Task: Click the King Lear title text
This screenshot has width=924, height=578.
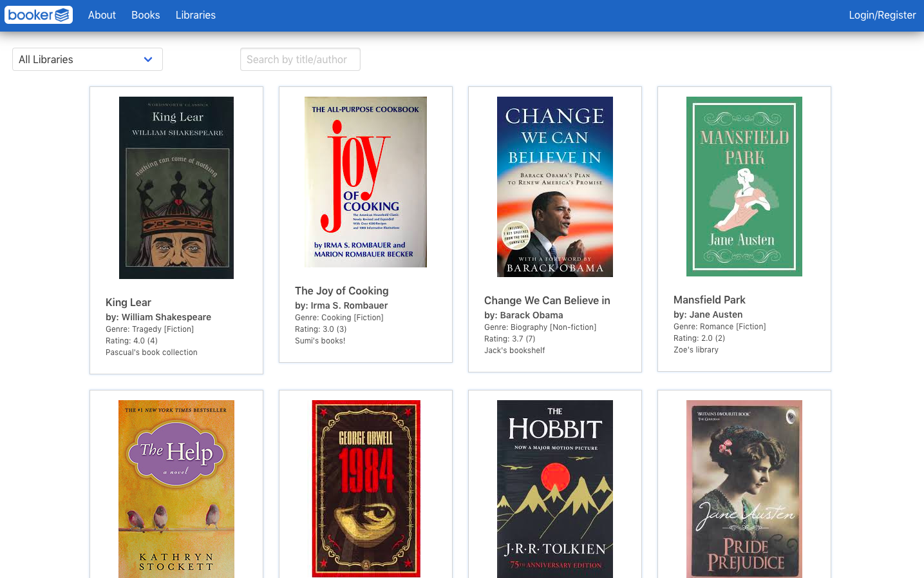Action: 128,302
